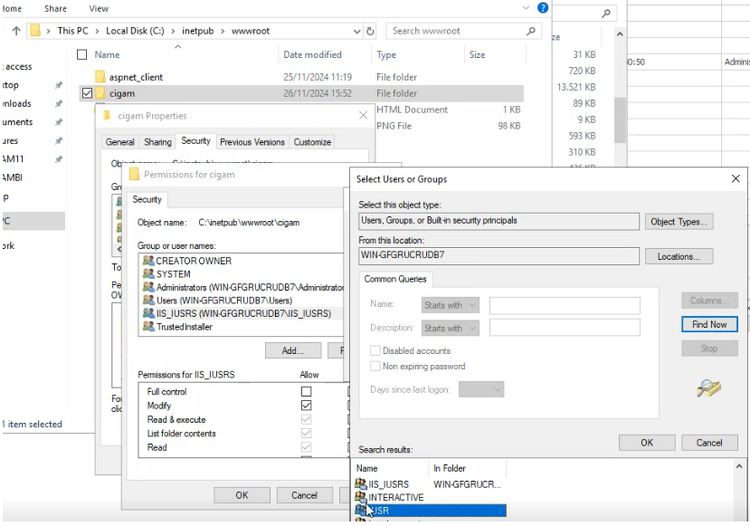
Task: Expand address bar history dropdown
Action: [357, 31]
